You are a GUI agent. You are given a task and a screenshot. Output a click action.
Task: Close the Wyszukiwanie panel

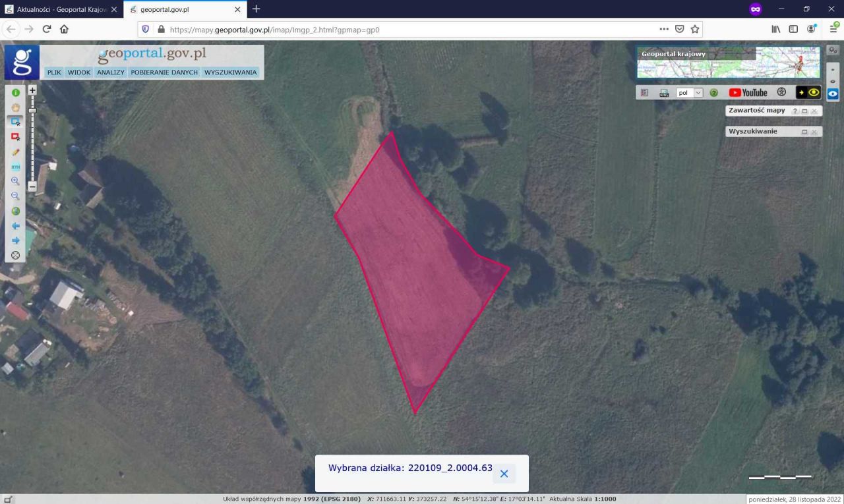click(814, 132)
